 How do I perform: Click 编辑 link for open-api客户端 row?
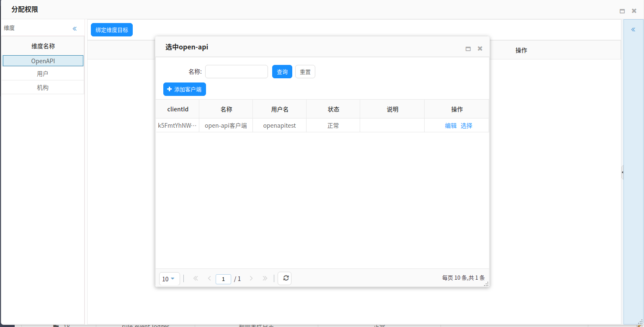(x=451, y=126)
